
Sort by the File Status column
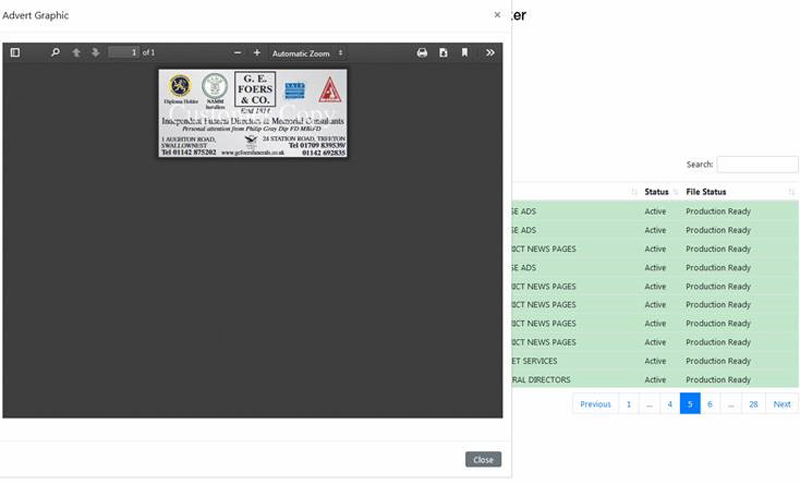point(740,192)
